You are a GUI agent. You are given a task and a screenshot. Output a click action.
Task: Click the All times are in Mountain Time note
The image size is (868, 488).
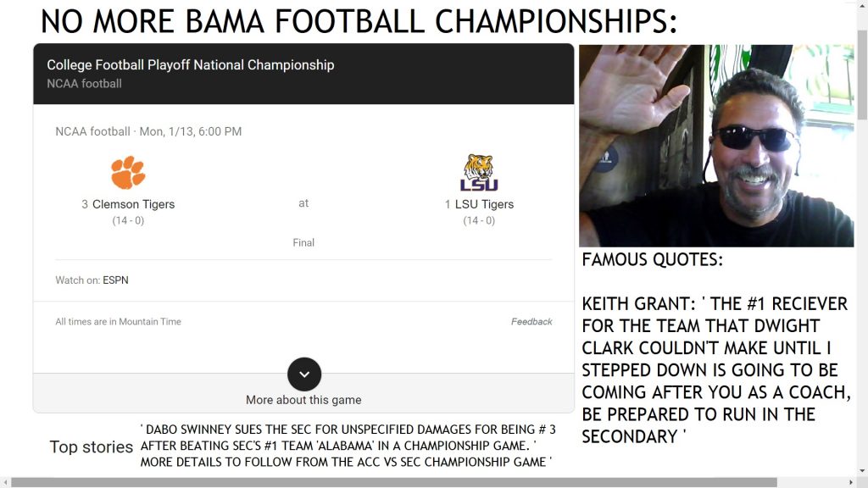(119, 322)
